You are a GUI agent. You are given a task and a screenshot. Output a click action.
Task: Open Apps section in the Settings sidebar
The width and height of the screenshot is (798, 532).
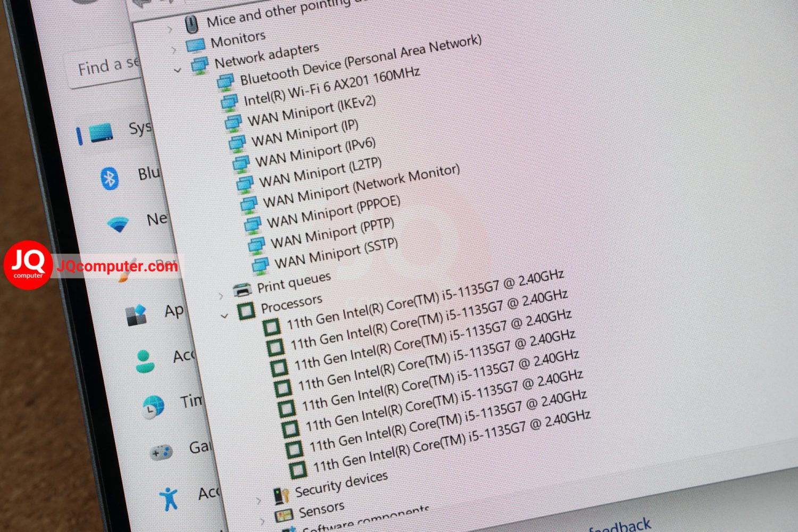[x=155, y=313]
